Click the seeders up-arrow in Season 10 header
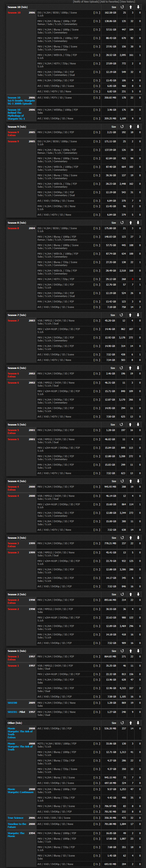This screenshot has height=868, width=146. coord(131,7)
